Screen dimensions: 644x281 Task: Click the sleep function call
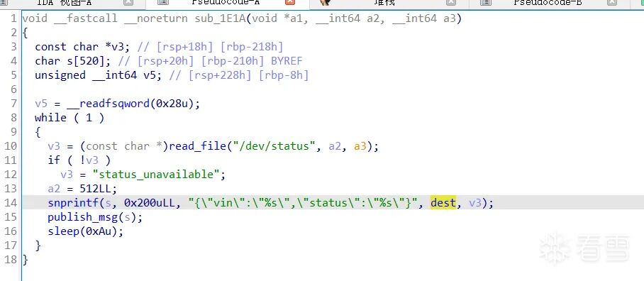coord(64,231)
